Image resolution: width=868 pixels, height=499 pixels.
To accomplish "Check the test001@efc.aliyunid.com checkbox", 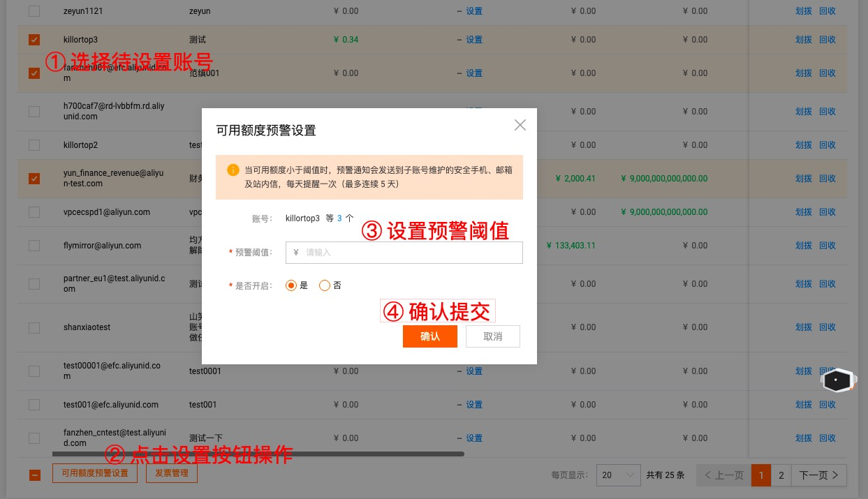I will coord(34,405).
